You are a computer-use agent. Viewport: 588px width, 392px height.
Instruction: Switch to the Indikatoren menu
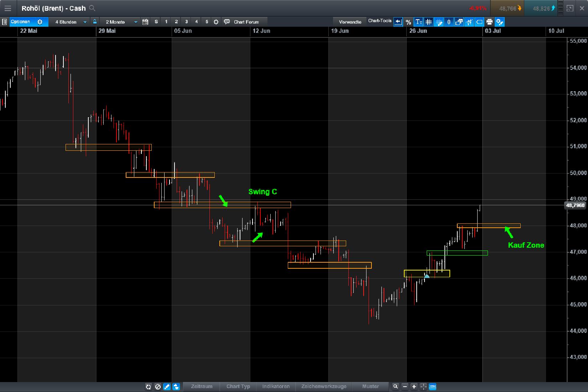[276, 387]
